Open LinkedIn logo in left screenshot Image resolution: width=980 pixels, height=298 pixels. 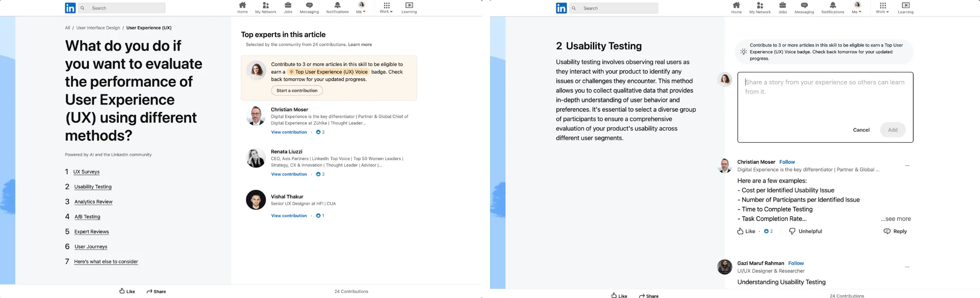pos(70,8)
